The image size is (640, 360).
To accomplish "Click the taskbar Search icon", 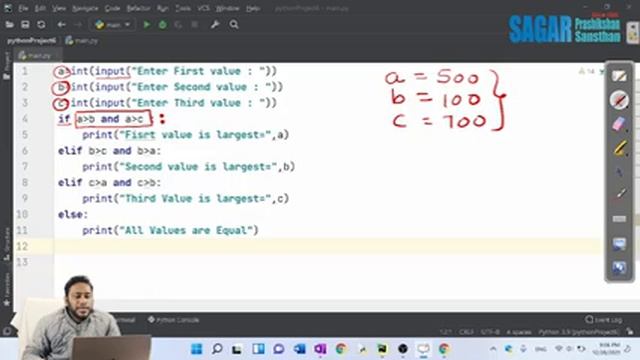I will point(217,349).
